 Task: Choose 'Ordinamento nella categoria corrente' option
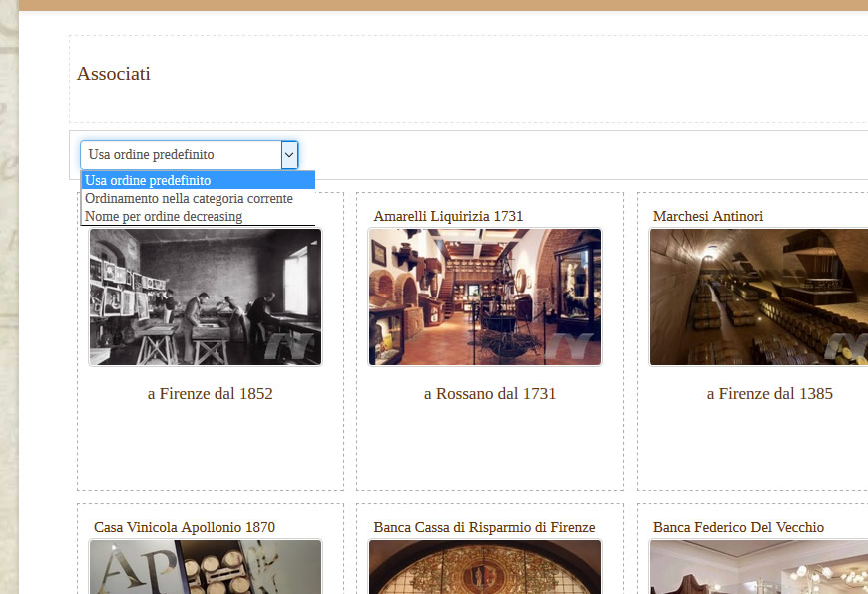coord(199,198)
